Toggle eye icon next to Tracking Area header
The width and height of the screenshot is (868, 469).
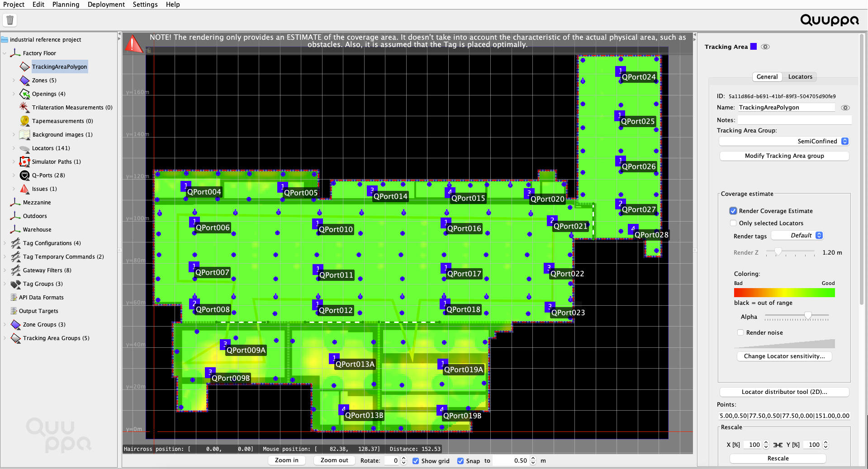(765, 47)
